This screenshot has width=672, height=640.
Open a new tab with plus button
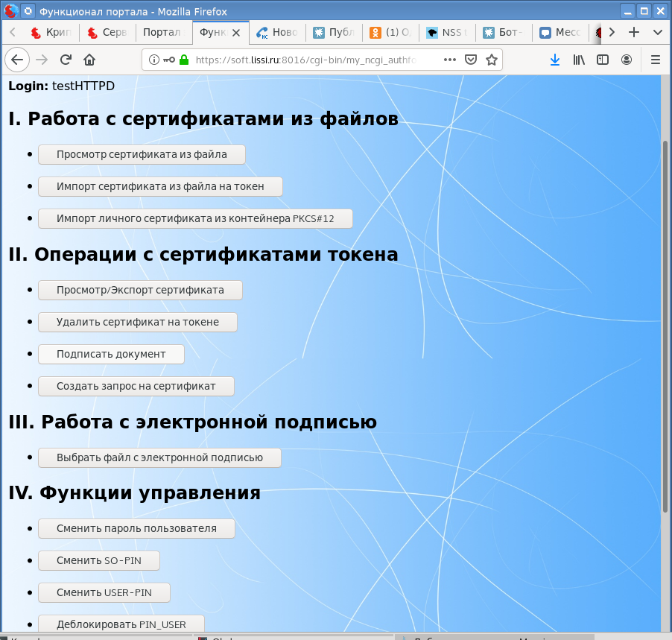click(634, 33)
